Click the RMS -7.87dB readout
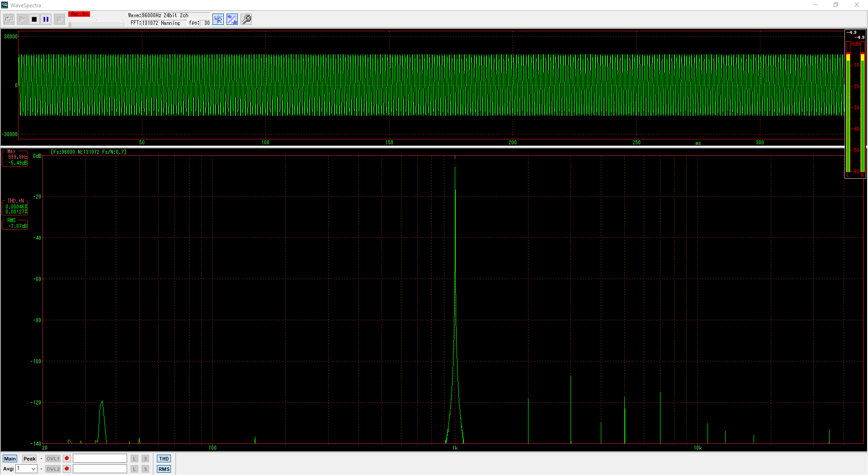The image size is (868, 475). (15, 224)
